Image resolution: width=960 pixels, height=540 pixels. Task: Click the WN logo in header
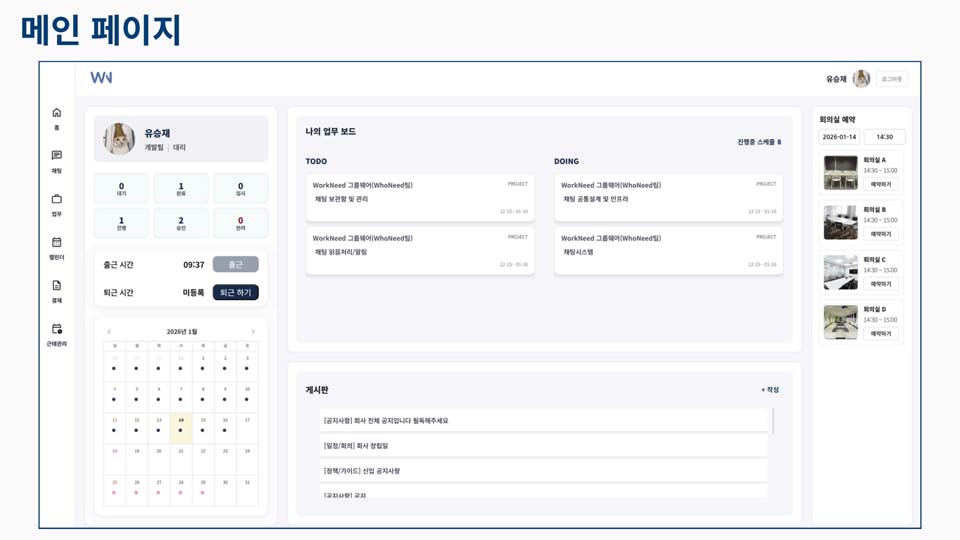[101, 78]
